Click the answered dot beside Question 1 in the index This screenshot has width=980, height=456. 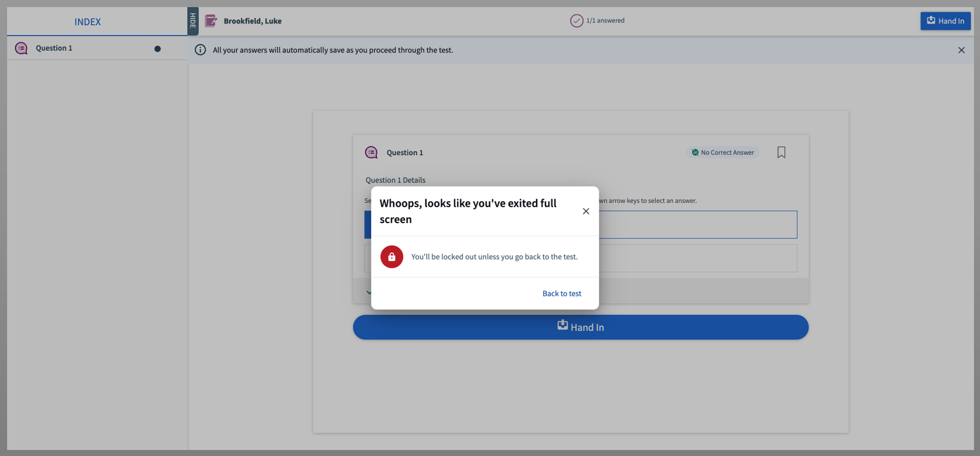[157, 49]
